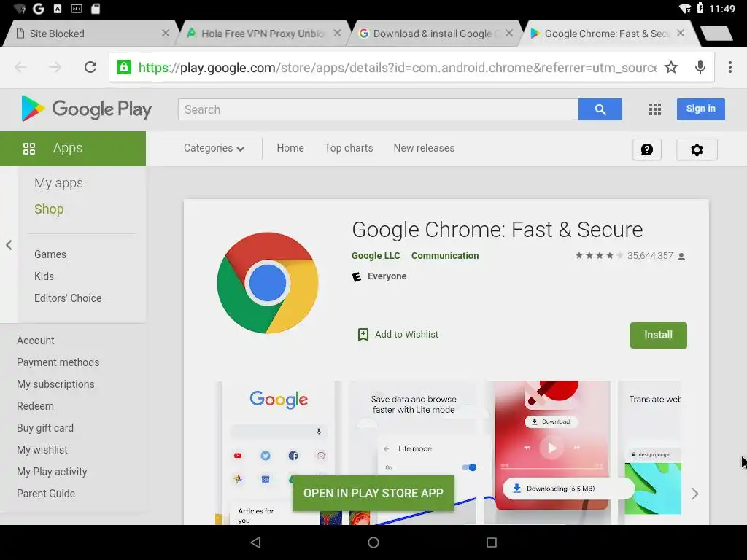Go forward with the browser forward arrow
Image resolution: width=747 pixels, height=560 pixels.
point(55,67)
